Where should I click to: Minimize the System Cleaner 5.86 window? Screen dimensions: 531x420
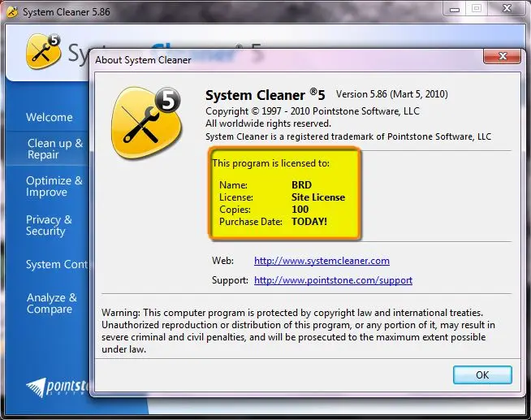coord(455,9)
